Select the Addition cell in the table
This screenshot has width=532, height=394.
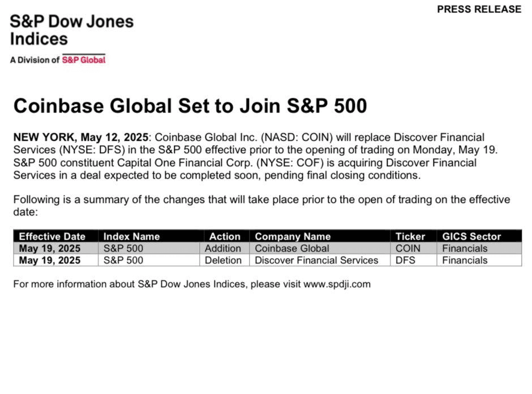point(223,248)
